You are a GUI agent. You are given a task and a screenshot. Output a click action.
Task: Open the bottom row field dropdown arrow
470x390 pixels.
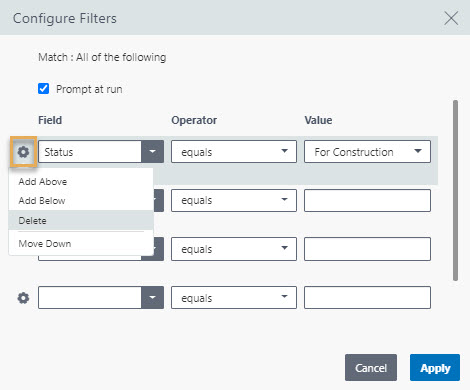point(152,297)
